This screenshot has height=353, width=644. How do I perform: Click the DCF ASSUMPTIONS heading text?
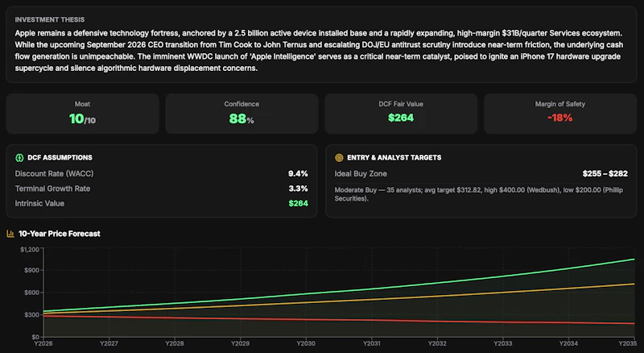60,158
